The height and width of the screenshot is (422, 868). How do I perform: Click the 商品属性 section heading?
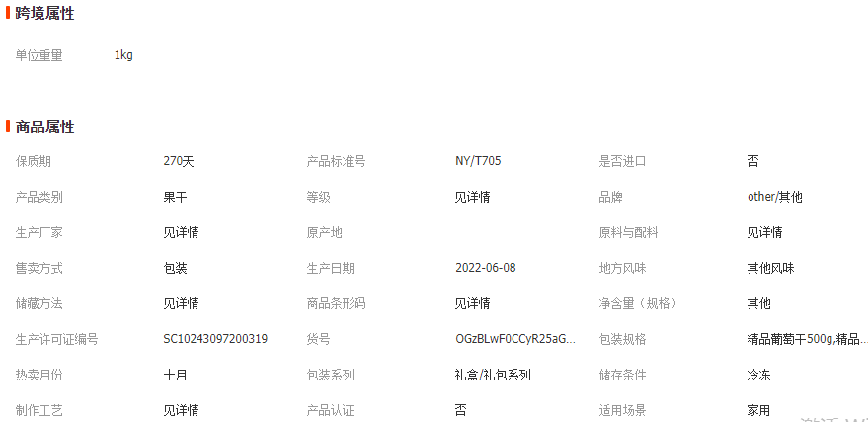44,127
